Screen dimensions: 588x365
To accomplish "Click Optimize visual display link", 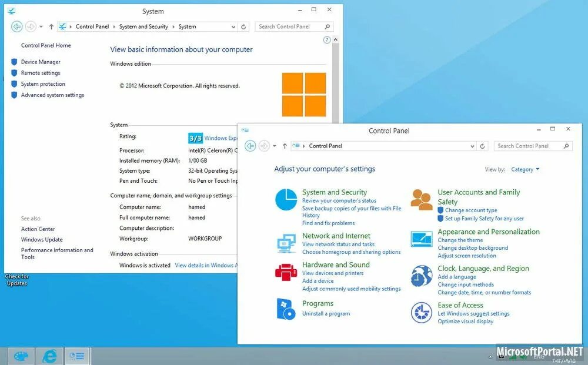I will click(x=465, y=322).
